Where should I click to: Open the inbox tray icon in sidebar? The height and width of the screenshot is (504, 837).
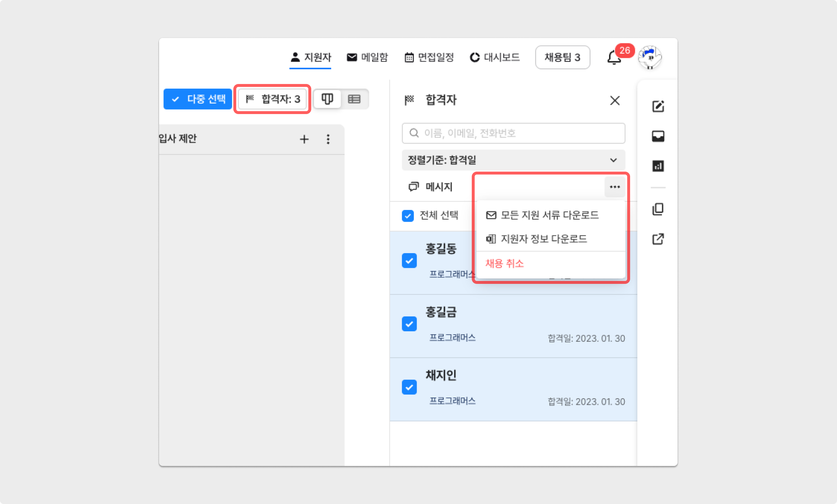coord(658,136)
